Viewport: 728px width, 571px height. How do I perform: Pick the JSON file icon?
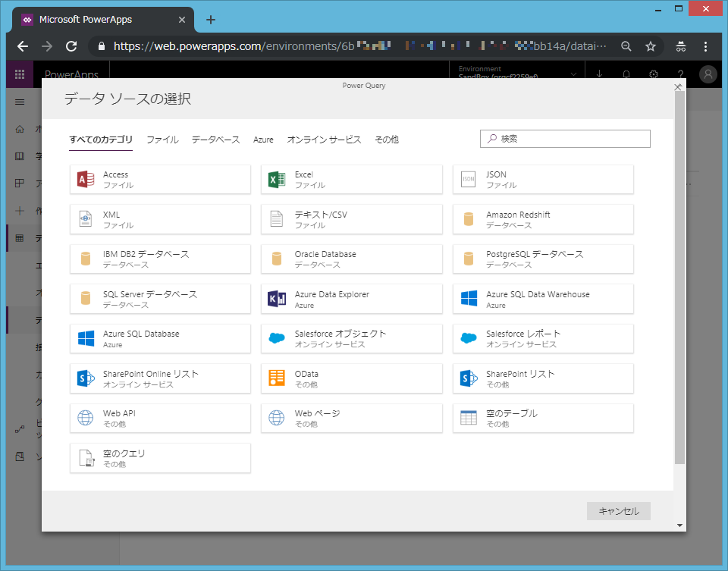468,179
